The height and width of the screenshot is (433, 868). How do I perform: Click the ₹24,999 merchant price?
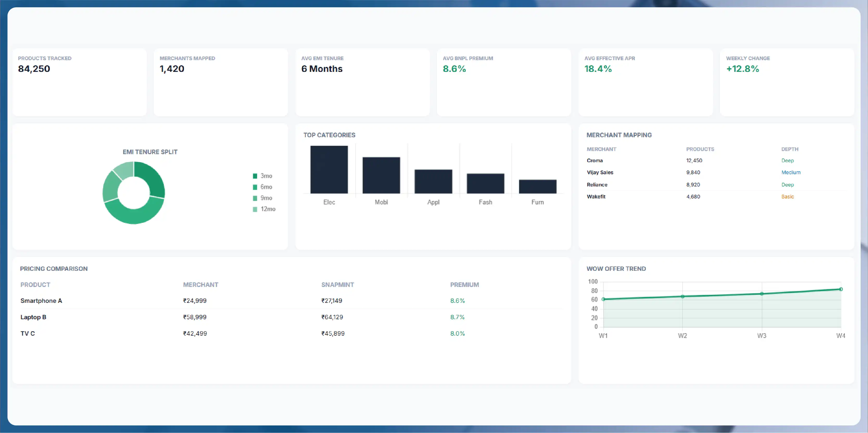tap(195, 301)
